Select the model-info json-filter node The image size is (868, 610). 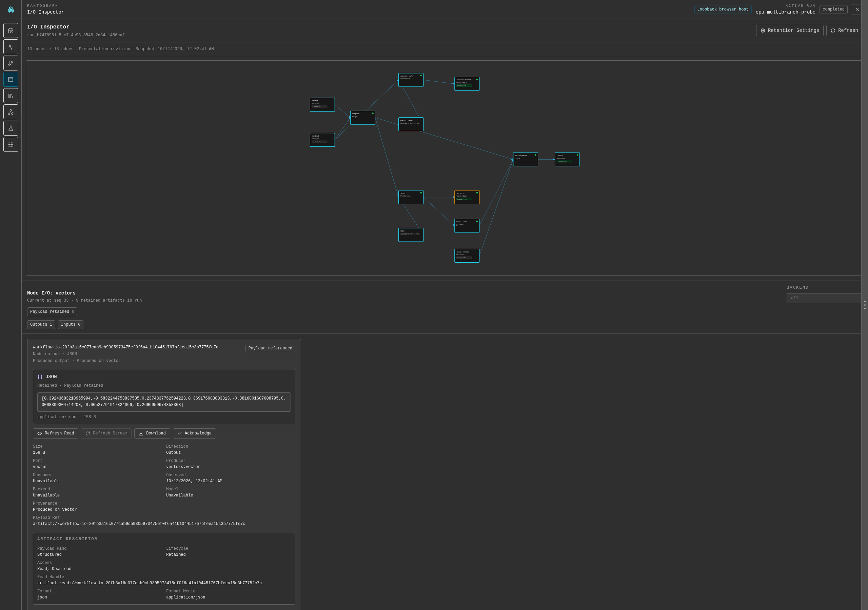[x=467, y=226]
